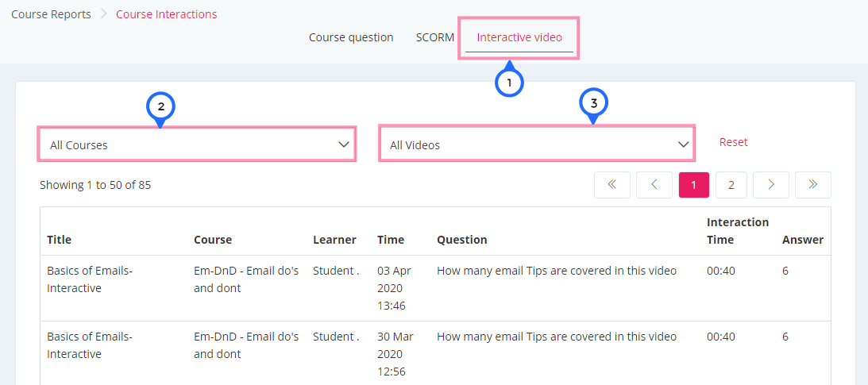Click annotation marker number 1
The image size is (868, 385).
[509, 83]
